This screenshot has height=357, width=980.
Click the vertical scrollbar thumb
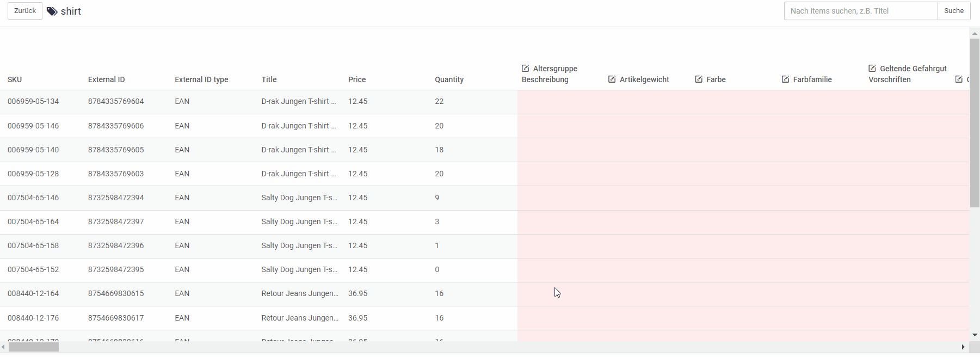(975, 123)
